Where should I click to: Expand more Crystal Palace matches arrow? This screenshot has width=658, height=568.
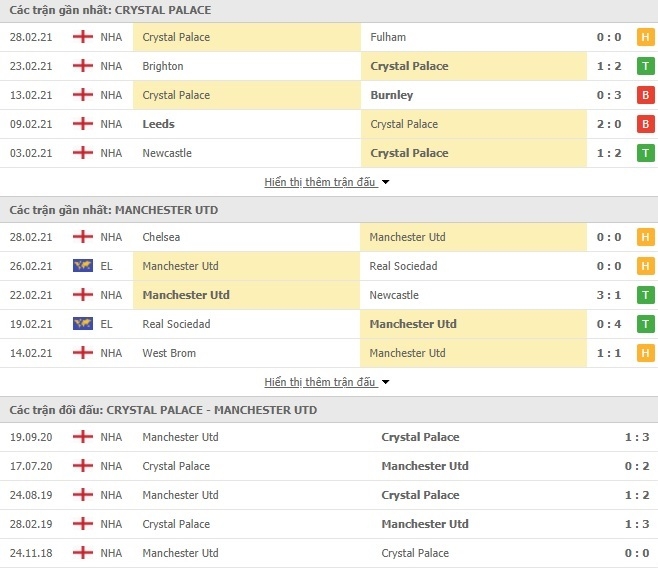coord(385,182)
